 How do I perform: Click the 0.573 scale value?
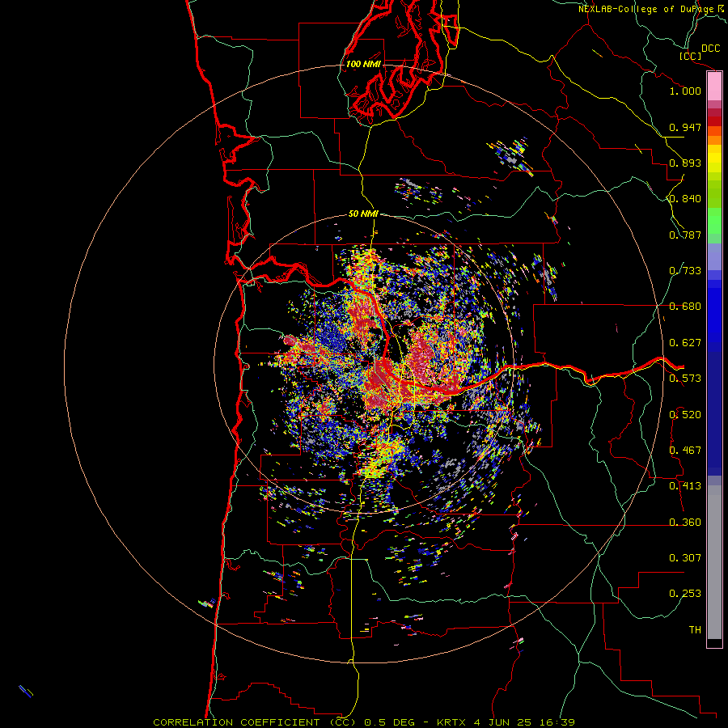[685, 379]
